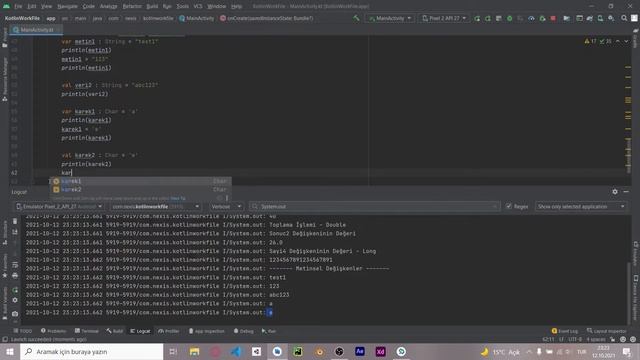Open the Pixel 2 API 27 device dropdown
Viewport: 640px width, 360px height.
point(444,18)
